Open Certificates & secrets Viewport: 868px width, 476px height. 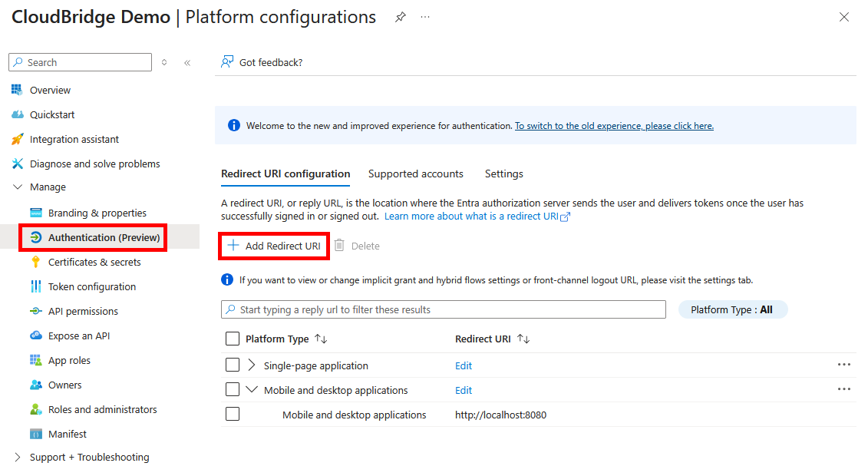click(94, 263)
